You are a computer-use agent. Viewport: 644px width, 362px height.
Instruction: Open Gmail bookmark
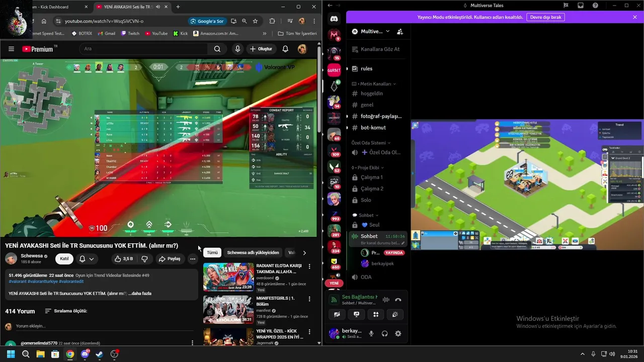106,34
